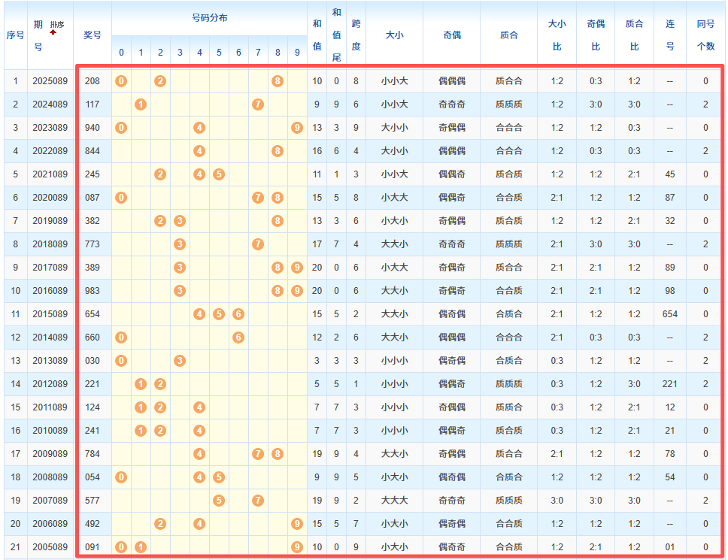The width and height of the screenshot is (728, 560).
Task: Select orange ball 9 in row 2023089
Action: click(297, 128)
